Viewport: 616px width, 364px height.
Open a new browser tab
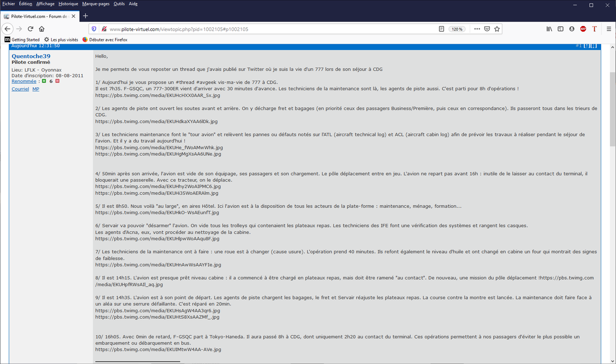click(86, 15)
